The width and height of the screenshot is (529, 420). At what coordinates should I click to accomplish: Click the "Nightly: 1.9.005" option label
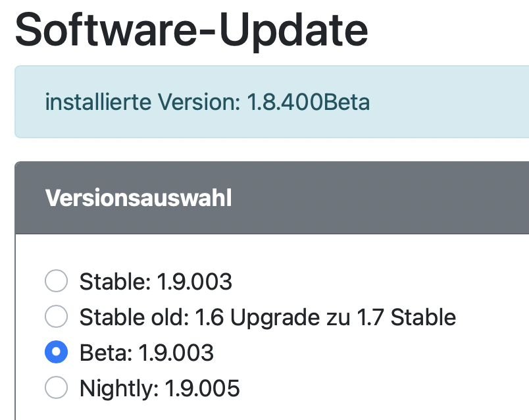coord(159,388)
